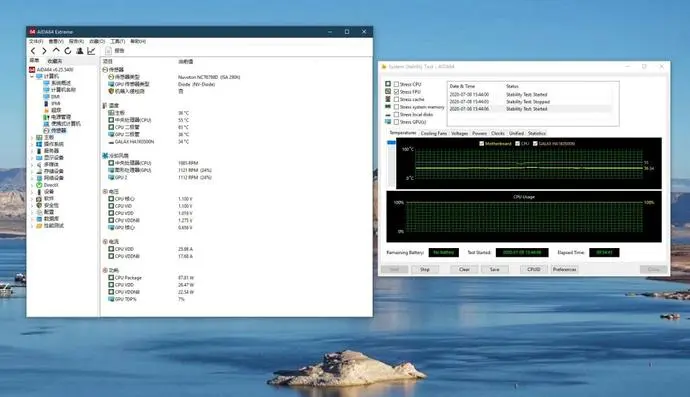Expand the operating system tree node
This screenshot has height=397, width=690.
(x=32, y=144)
